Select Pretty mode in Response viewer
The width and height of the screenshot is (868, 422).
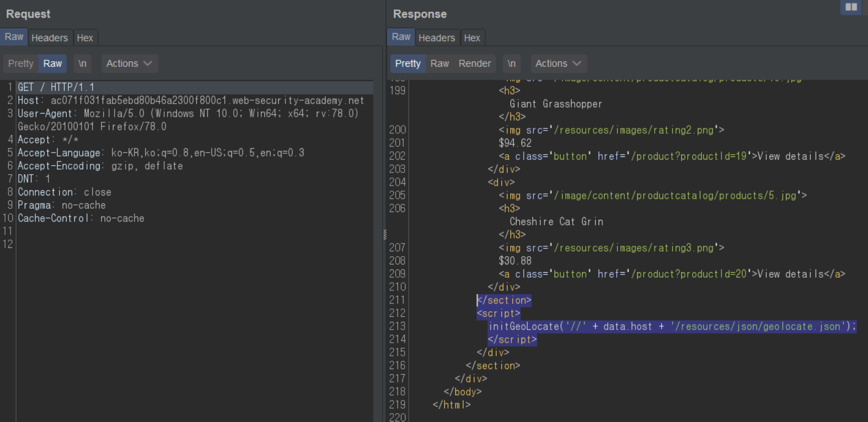point(408,63)
